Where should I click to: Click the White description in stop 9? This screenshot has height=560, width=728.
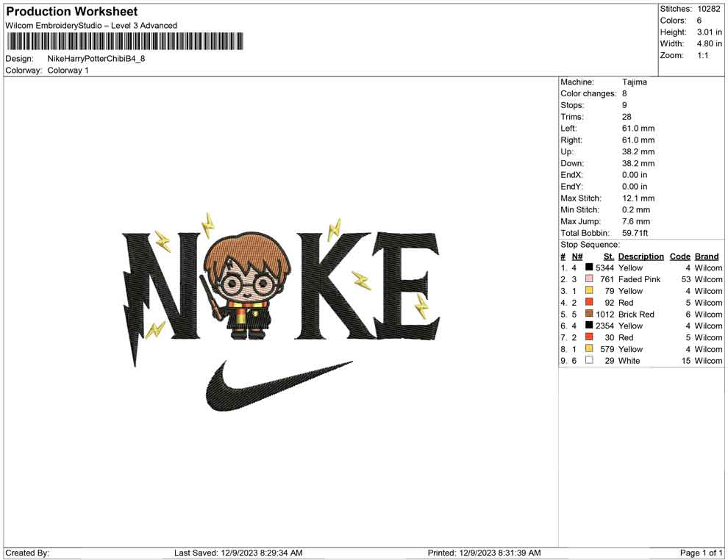click(629, 361)
